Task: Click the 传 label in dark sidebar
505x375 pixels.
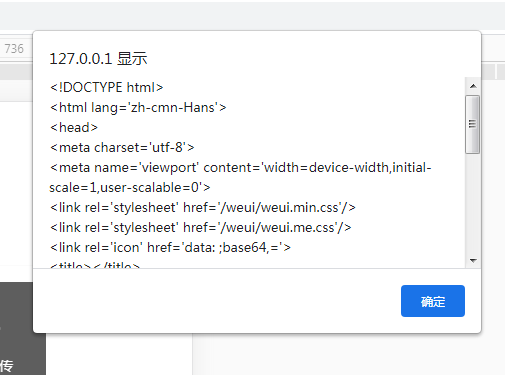Action: coord(7,366)
